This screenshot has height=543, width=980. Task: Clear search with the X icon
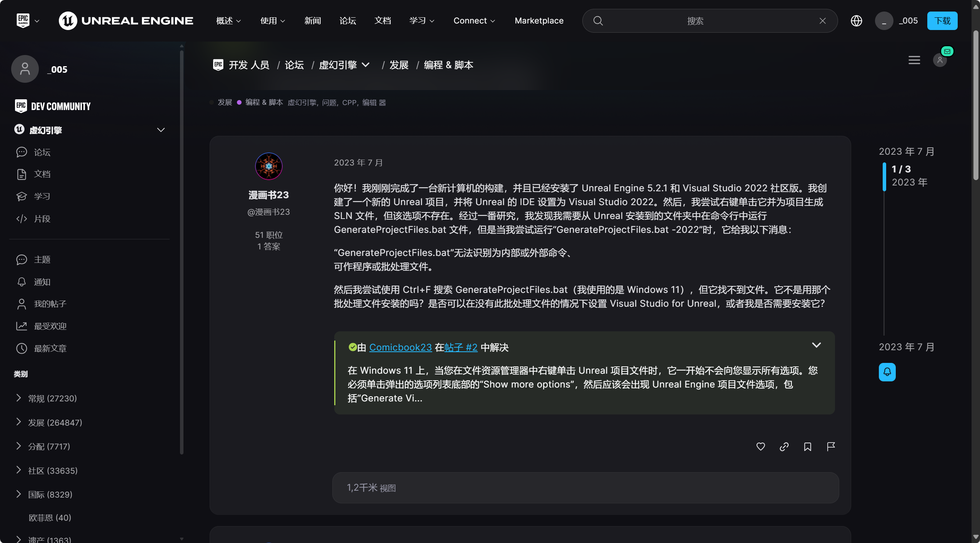(x=822, y=21)
